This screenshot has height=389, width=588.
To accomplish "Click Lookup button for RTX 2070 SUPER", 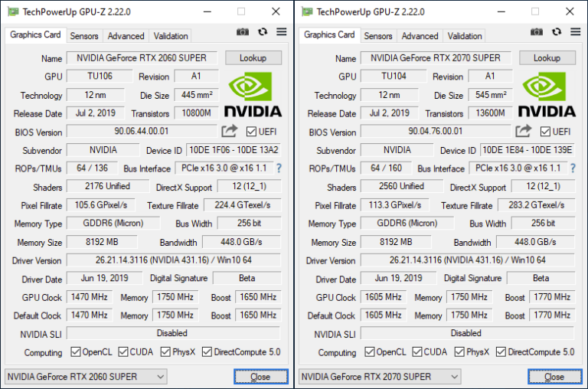I will [x=547, y=58].
